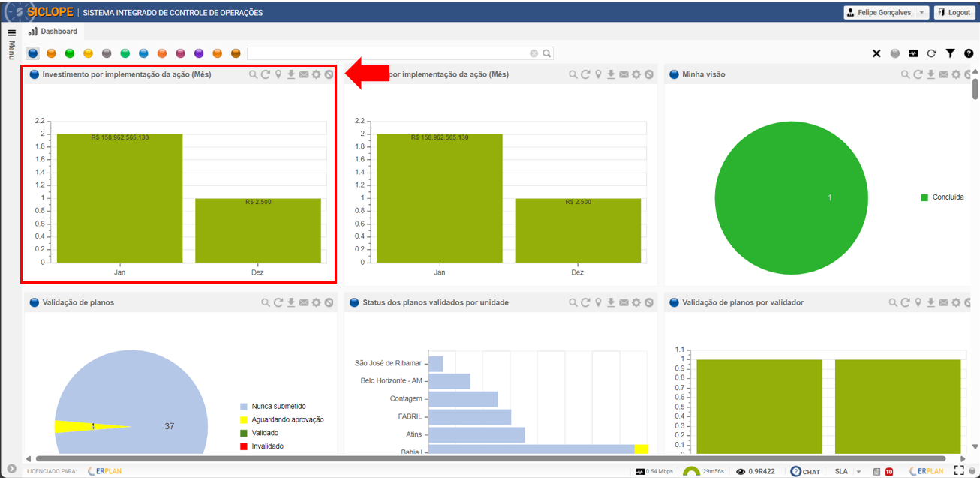Click the R$ 2.500 Dez bar in Investimento chart
Viewport: 980px width, 478px height.
[258, 230]
